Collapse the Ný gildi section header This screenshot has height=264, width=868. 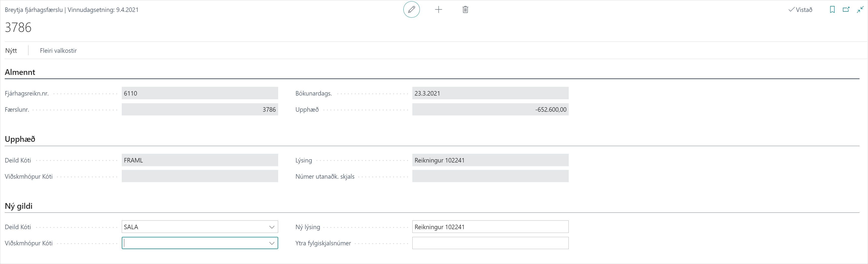(18, 206)
